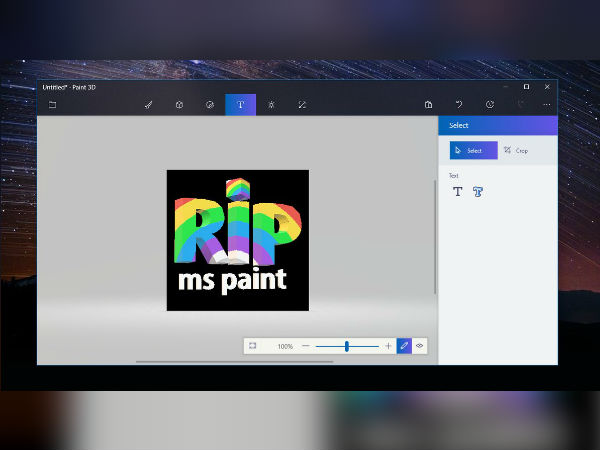Click the zoom in plus button
Screen dimensions: 600x450
[388, 346]
